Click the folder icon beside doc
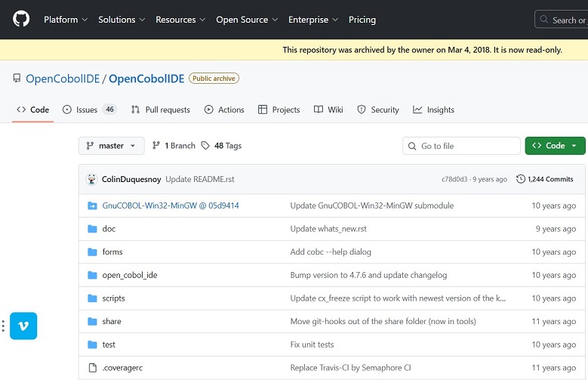 click(92, 229)
